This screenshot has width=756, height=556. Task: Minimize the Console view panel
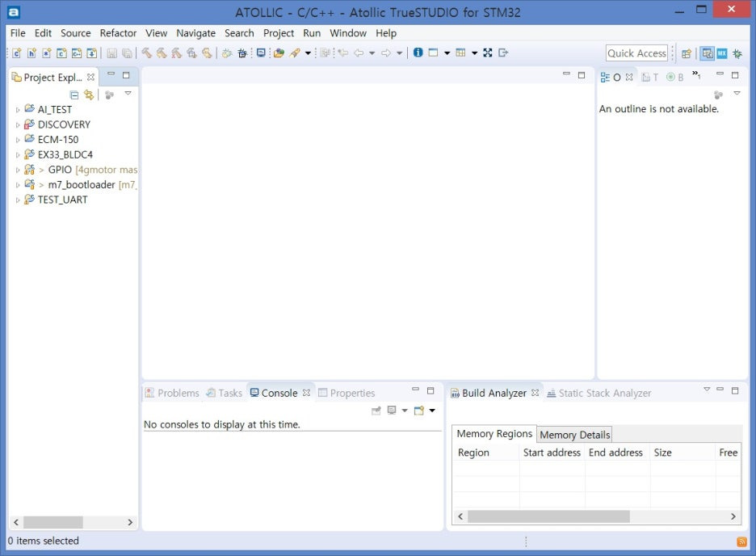[x=415, y=390]
